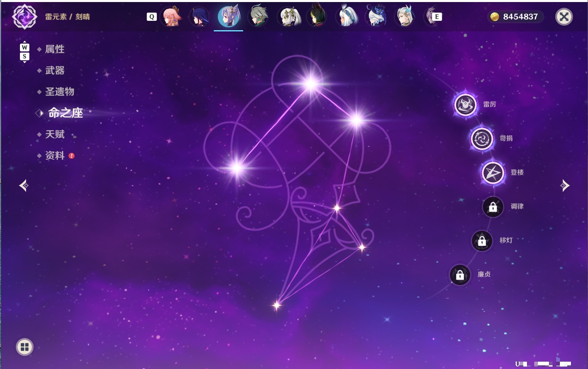
Task: Select the Neuvillette avatar with blue horn ornaments
Action: coord(405,17)
